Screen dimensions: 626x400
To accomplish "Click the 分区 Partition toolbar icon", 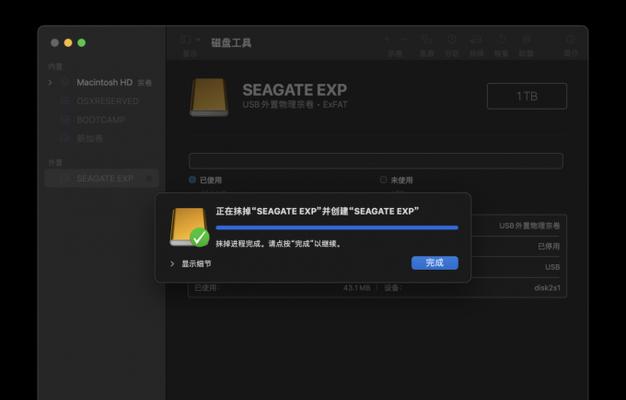I will tap(452, 40).
